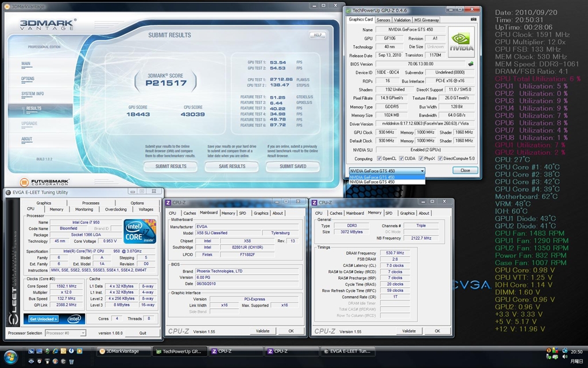Open the Windows Start orb
588x368 pixels.
click(10, 357)
